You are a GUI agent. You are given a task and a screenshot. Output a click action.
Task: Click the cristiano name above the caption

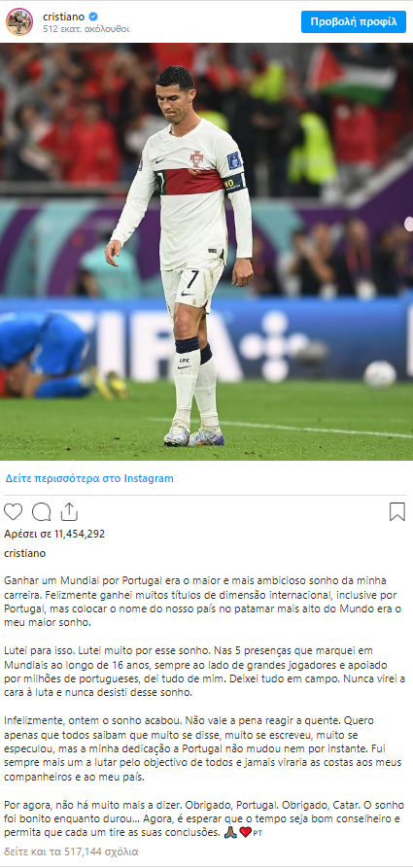(x=25, y=553)
